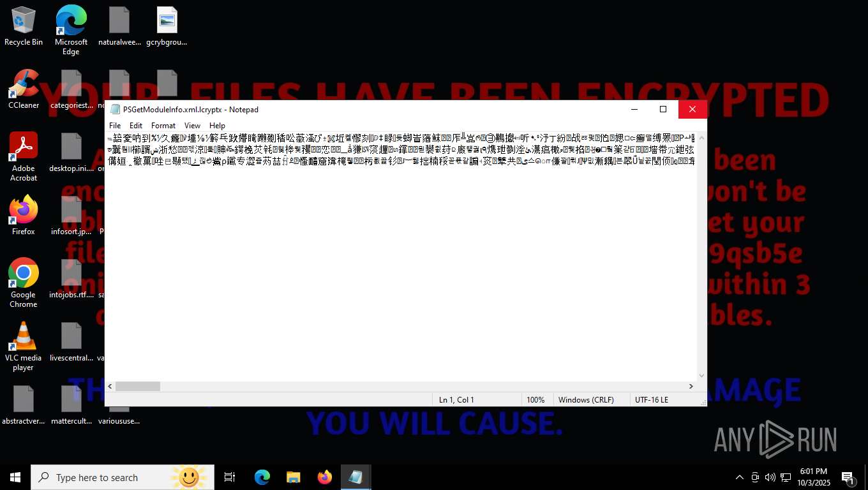The image size is (868, 490).
Task: Open the Notepad View menu
Action: [x=192, y=126]
